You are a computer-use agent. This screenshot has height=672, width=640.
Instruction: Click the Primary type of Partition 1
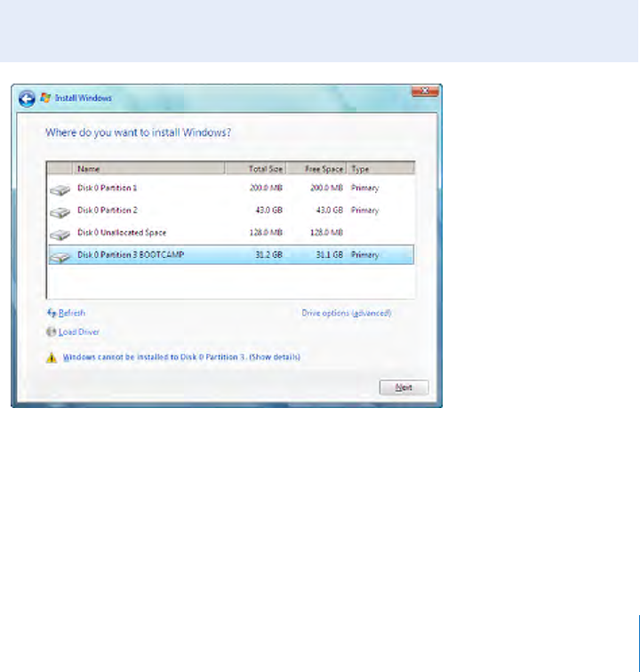(364, 188)
